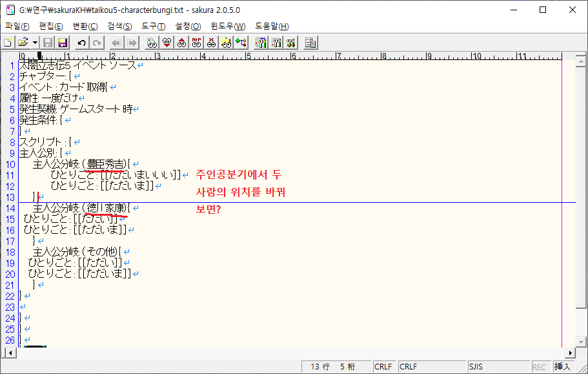Click line number 13 in the gutter
Image resolution: width=588 pixels, height=374 pixels.
tap(10, 197)
